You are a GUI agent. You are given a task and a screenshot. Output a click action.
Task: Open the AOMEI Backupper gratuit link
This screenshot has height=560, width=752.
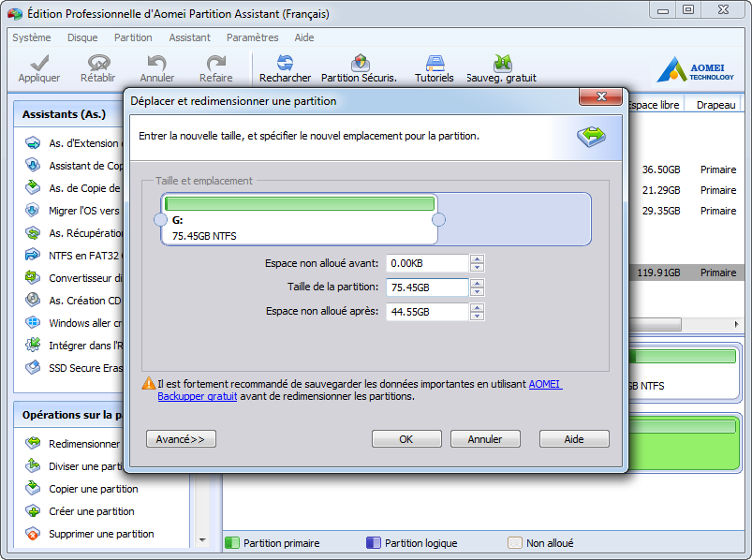(x=545, y=384)
